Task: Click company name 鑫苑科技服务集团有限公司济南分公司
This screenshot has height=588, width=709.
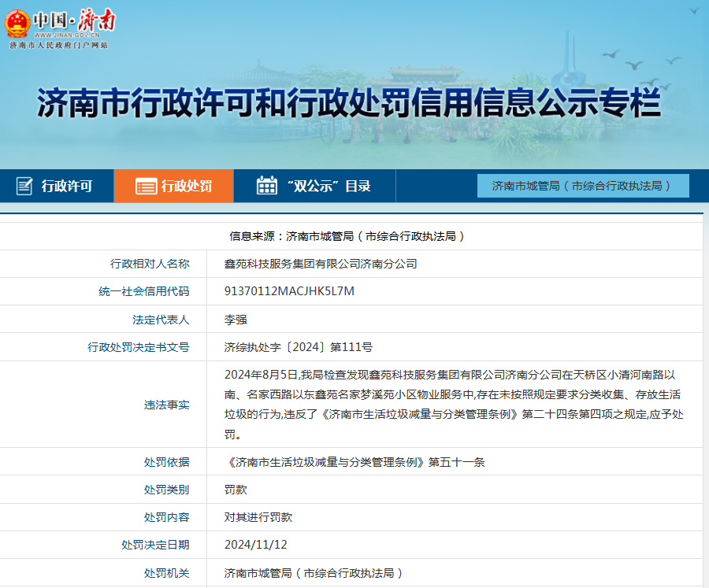Action: point(321,264)
